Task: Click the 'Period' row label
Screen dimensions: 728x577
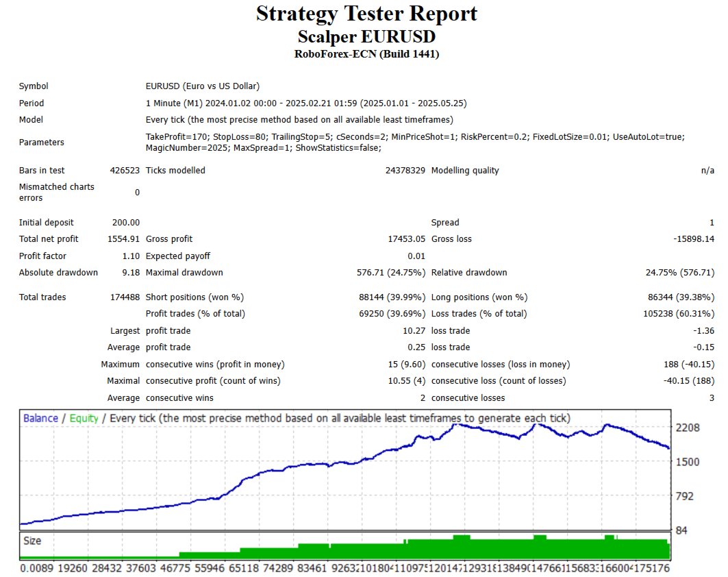Action: (x=32, y=103)
